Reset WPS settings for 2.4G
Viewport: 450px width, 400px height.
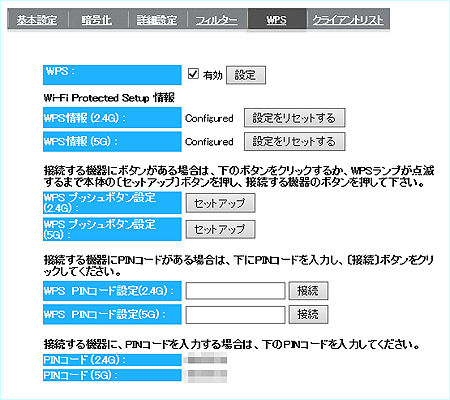(294, 118)
